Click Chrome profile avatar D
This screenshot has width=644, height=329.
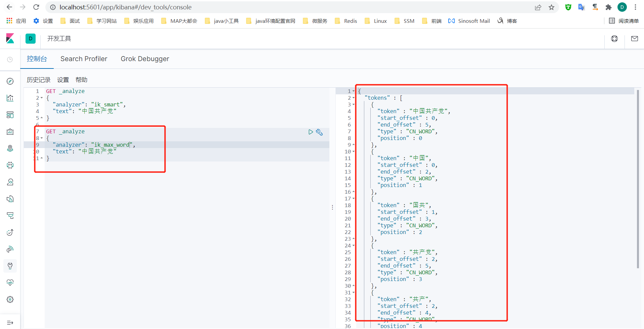[622, 7]
